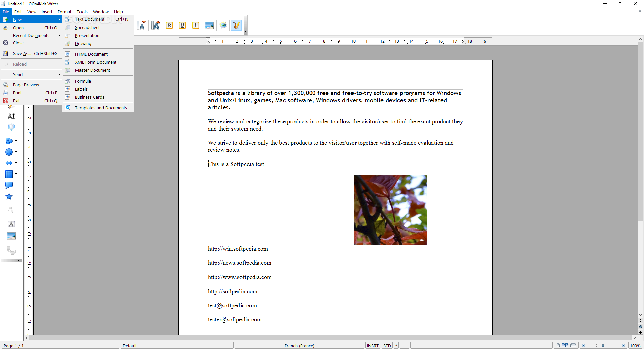Open the Edit menu
This screenshot has width=644, height=349.
[x=18, y=12]
